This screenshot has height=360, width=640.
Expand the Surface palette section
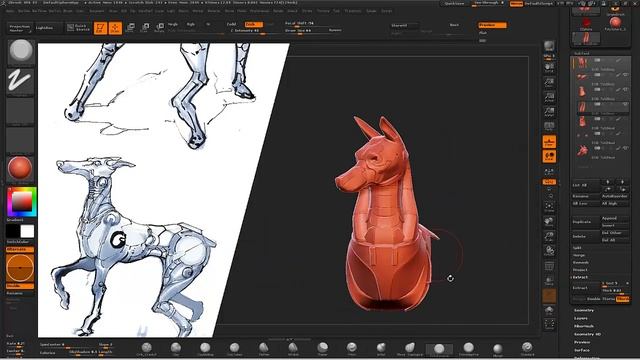click(x=582, y=350)
